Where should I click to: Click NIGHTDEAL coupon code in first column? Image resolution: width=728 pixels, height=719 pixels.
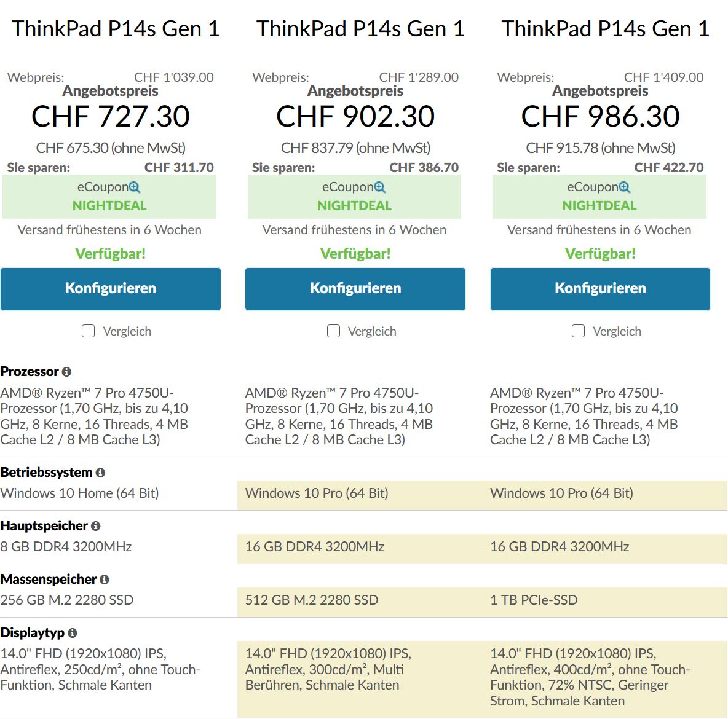(x=109, y=206)
